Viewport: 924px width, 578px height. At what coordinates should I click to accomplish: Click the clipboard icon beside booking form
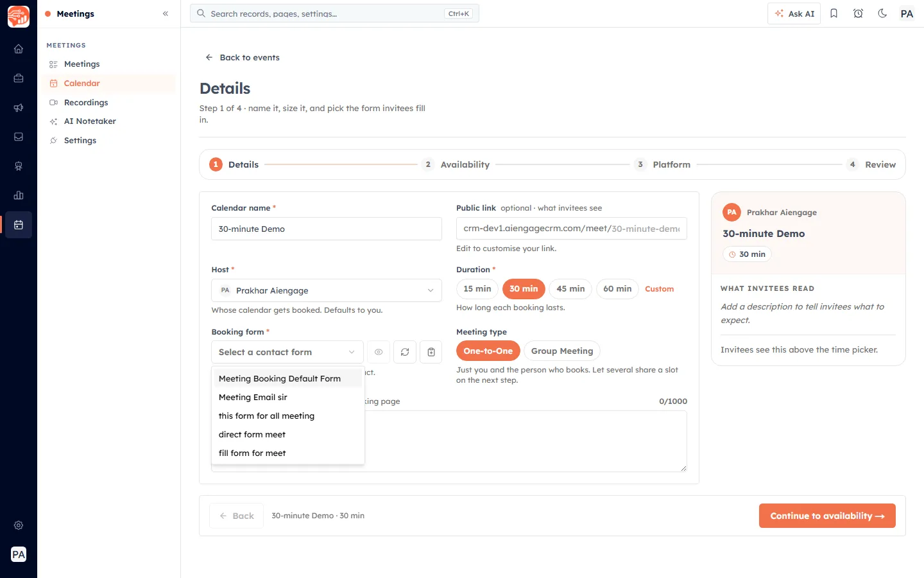(x=431, y=352)
